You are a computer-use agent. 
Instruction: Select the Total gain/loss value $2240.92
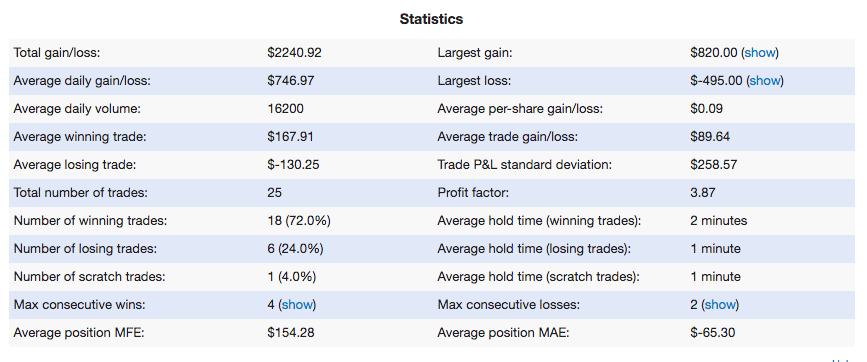click(294, 53)
